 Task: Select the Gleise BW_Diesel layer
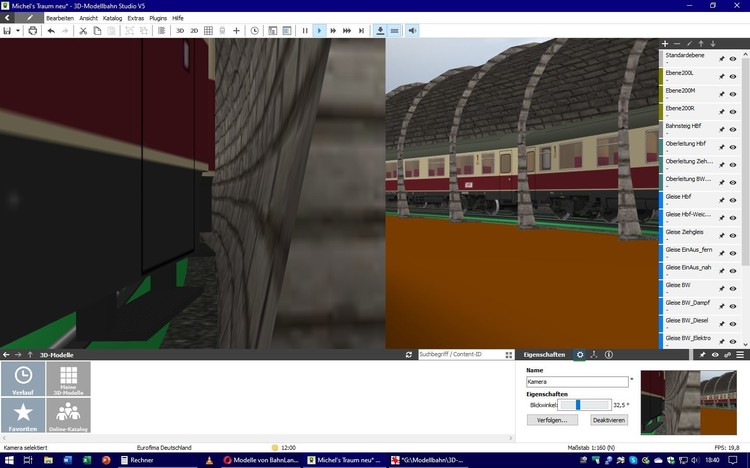[701, 323]
